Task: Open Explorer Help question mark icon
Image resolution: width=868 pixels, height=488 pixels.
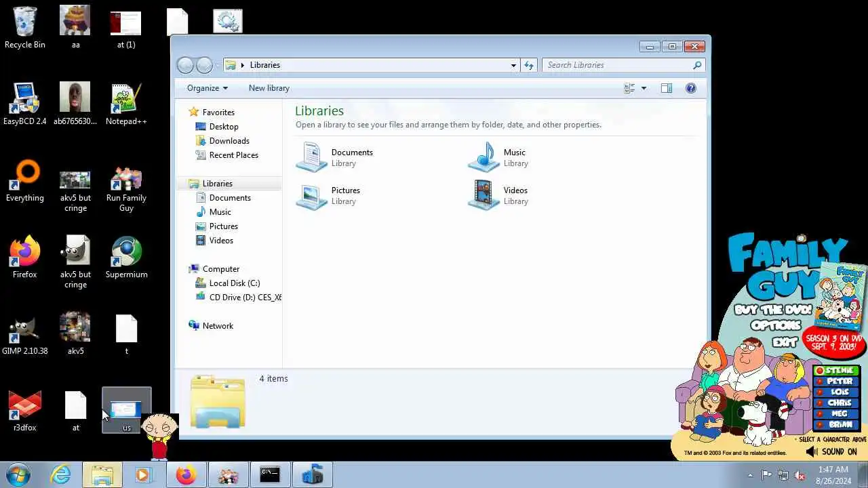Action: coord(690,88)
